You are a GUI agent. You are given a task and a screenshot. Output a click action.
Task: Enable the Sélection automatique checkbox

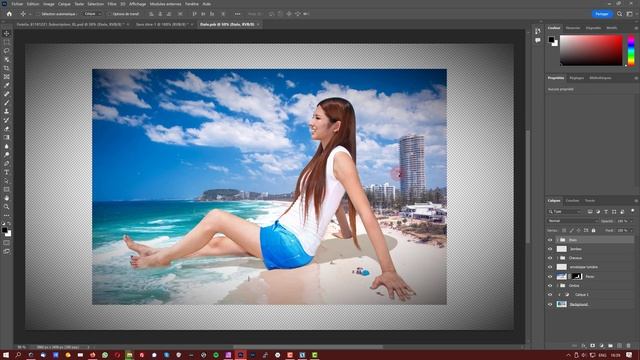click(x=38, y=14)
